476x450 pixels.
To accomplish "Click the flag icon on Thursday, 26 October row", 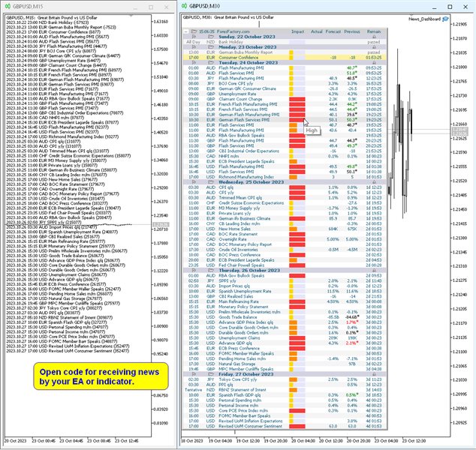I will pyautogui.click(x=194, y=270).
